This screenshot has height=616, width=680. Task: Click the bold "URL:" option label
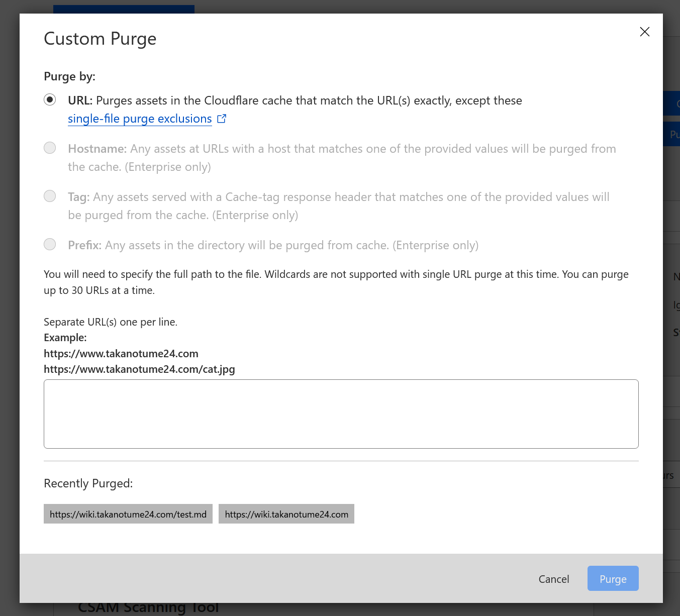click(80, 100)
